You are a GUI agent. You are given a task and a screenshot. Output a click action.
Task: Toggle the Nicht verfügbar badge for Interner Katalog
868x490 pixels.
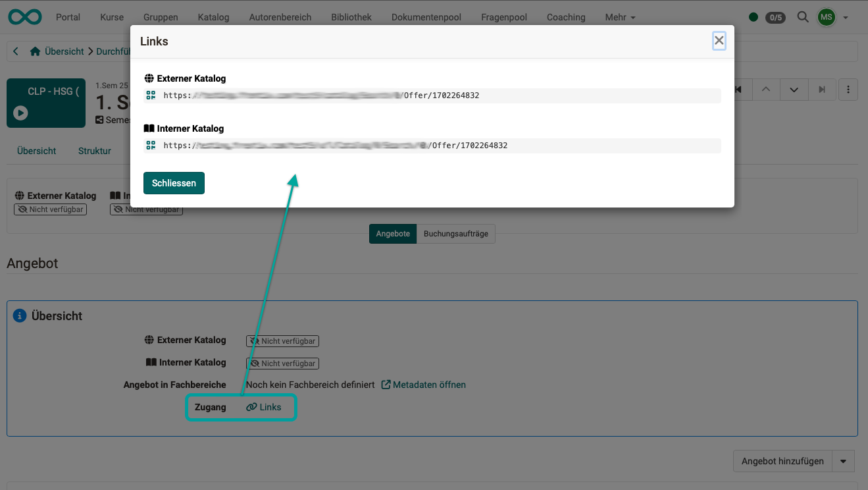282,363
